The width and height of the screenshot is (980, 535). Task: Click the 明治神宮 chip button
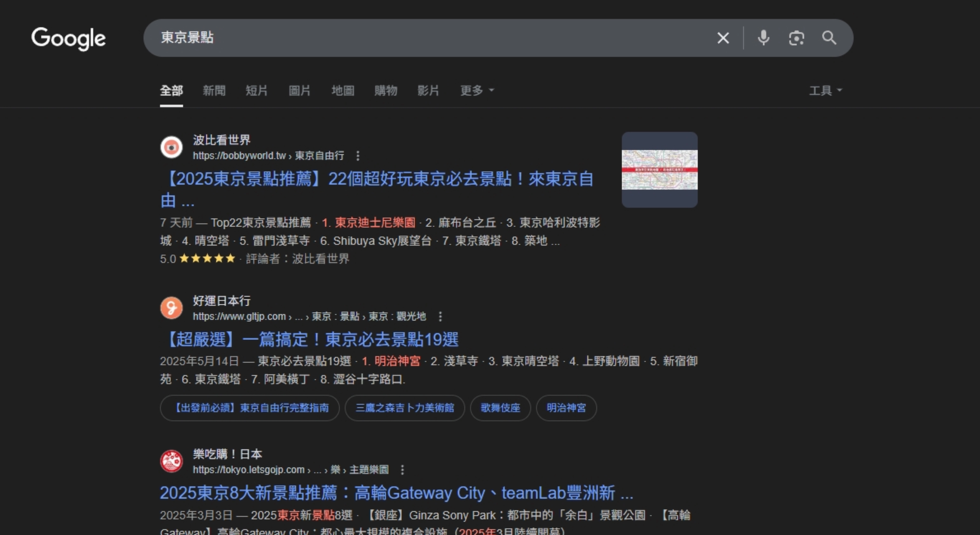pos(566,408)
